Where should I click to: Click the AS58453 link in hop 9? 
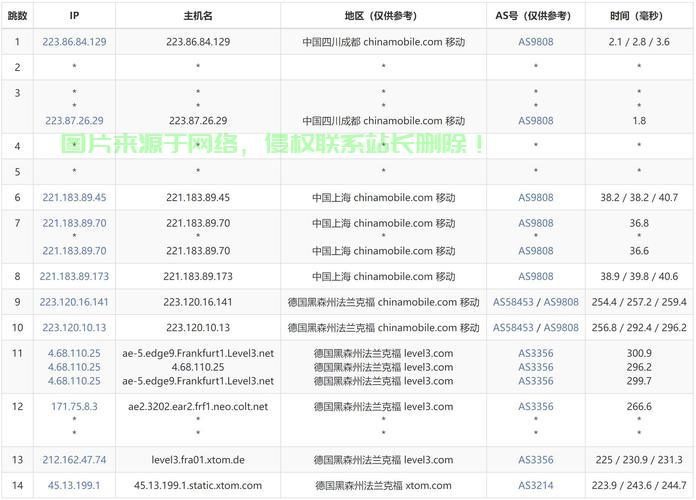(514, 301)
